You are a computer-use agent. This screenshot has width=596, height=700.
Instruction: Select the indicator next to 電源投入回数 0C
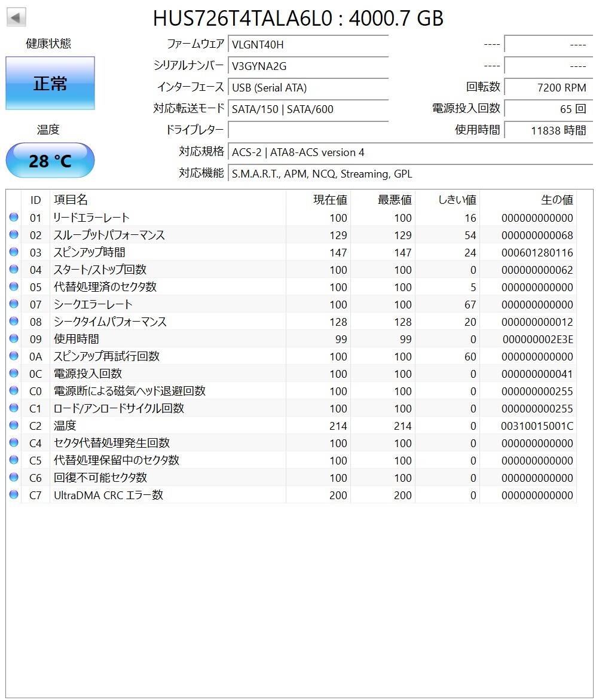(x=13, y=374)
